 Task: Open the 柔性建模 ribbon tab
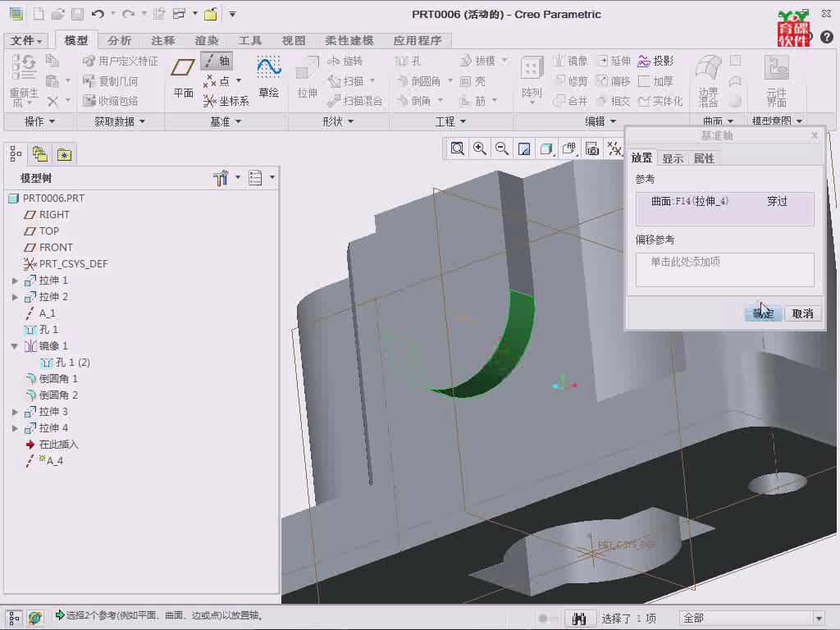coord(349,40)
